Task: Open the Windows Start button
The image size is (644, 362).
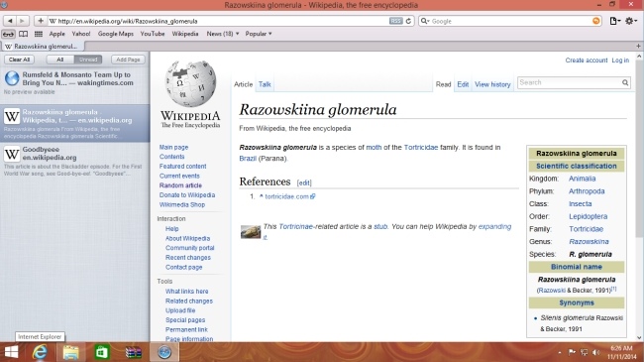Action: pyautogui.click(x=11, y=352)
